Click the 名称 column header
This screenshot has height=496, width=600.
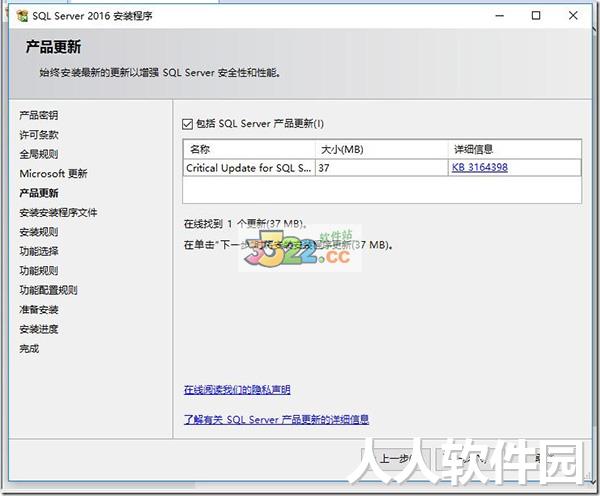tap(249, 149)
